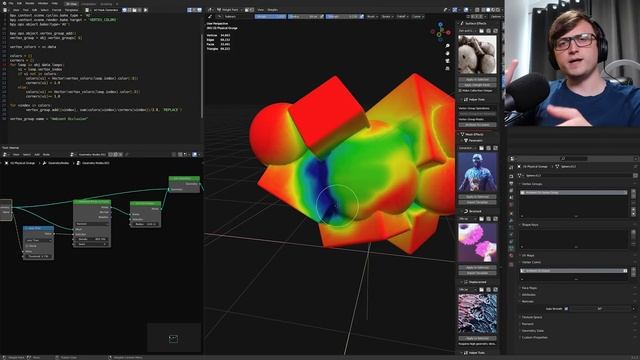
Task: Click Apply to Selected under Surface Effects
Action: 477,80
